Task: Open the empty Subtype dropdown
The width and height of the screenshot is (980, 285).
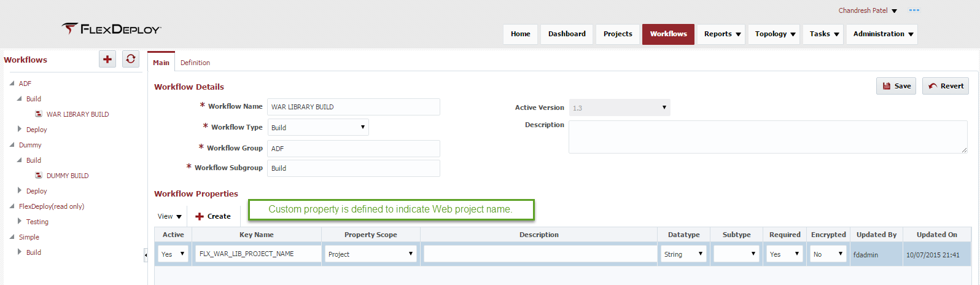Action: pos(736,254)
